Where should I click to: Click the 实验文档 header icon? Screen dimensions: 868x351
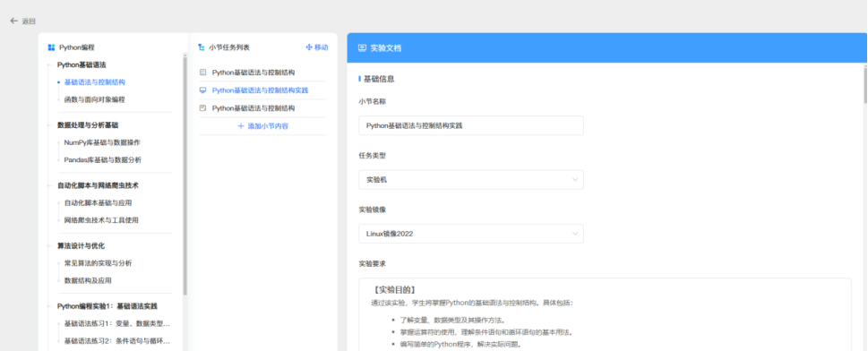click(363, 48)
